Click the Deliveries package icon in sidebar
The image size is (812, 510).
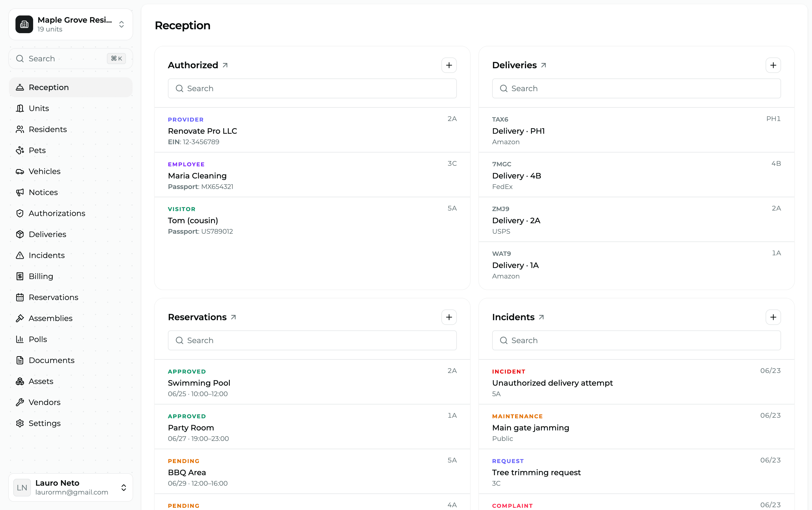click(x=20, y=234)
